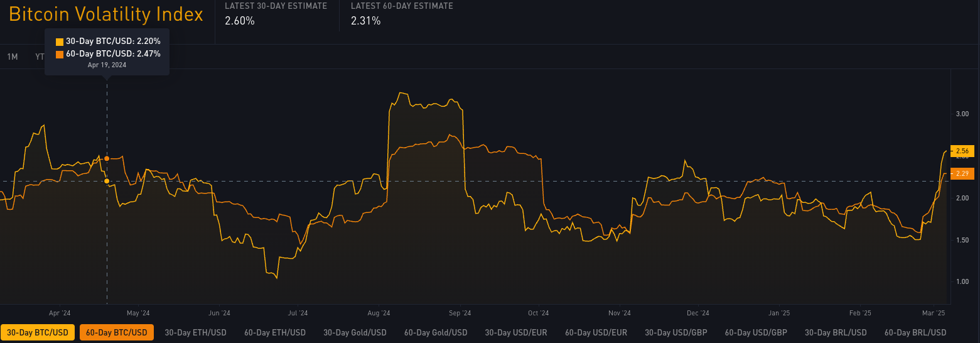
Task: Toggle the 60-Day BTC/USD series button
Action: [117, 332]
